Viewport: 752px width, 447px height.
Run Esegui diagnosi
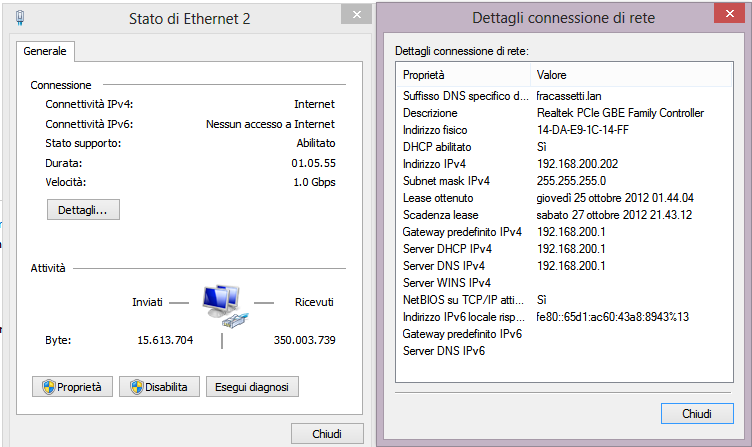pyautogui.click(x=252, y=387)
